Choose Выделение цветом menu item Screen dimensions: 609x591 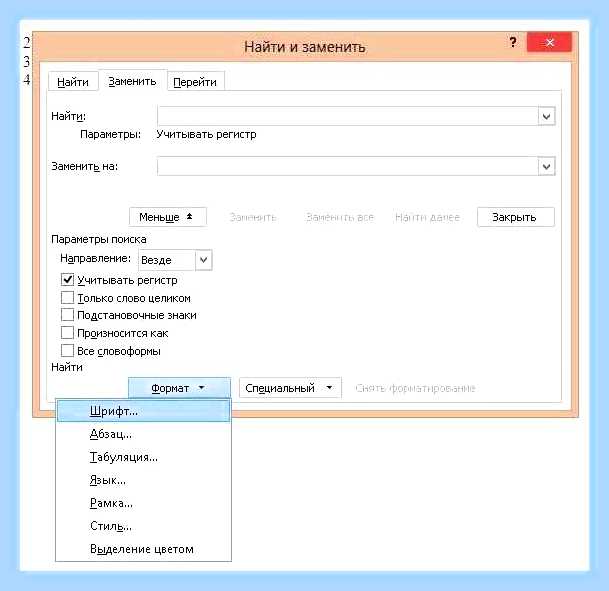[144, 549]
